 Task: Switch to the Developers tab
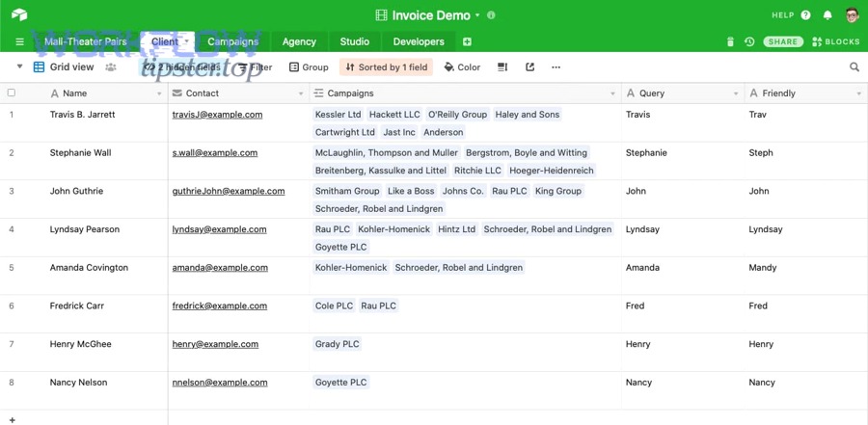pyautogui.click(x=419, y=41)
